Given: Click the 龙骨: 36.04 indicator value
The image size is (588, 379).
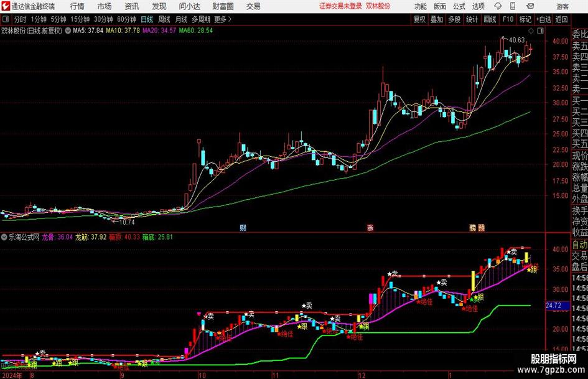Looking at the screenshot, I should coord(57,237).
